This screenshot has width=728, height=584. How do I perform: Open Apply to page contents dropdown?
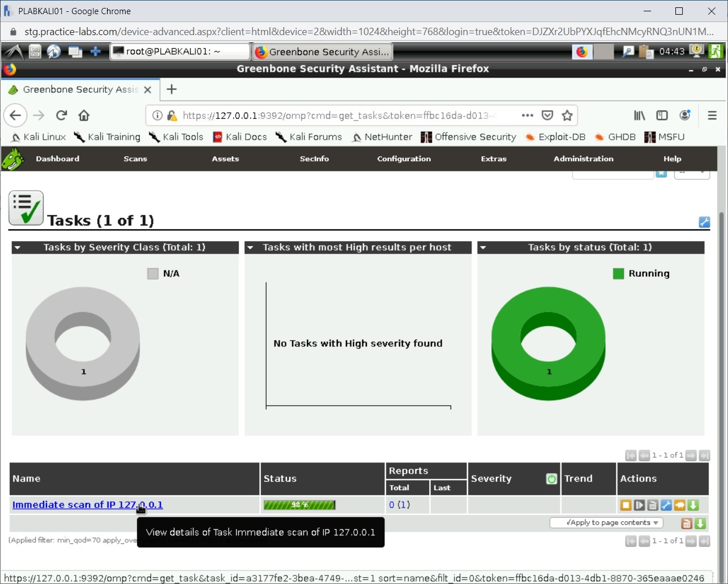pos(606,523)
